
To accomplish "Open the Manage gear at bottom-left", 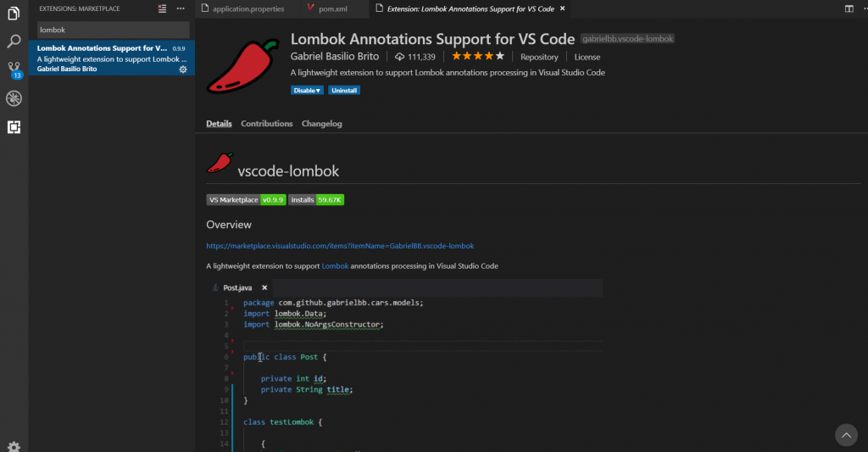I will (14, 446).
